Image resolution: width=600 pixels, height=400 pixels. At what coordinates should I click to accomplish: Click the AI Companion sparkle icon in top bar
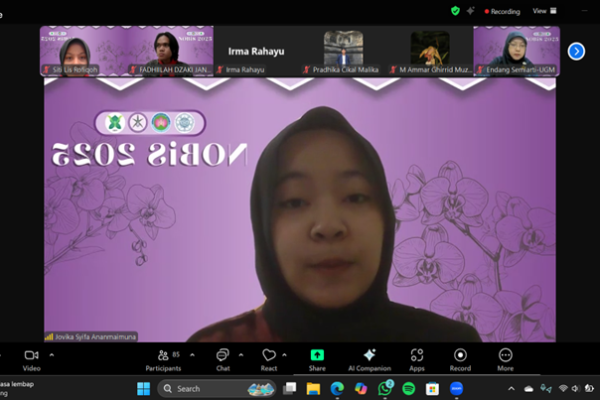tap(470, 11)
